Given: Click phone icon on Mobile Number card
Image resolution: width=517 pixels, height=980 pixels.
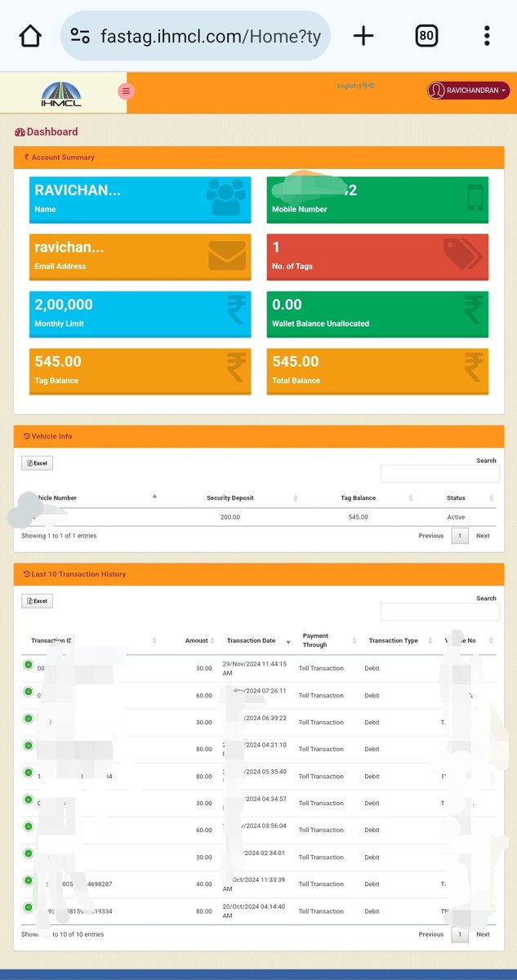Looking at the screenshot, I should point(475,197).
